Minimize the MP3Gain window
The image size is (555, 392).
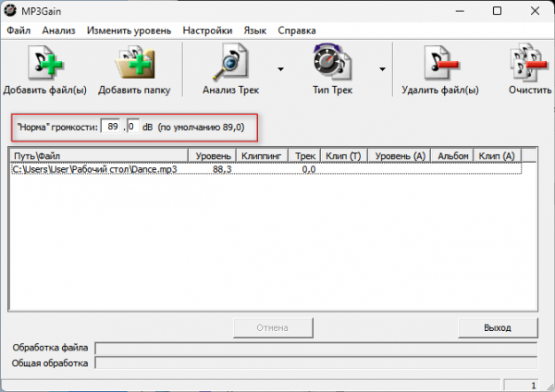[460, 11]
